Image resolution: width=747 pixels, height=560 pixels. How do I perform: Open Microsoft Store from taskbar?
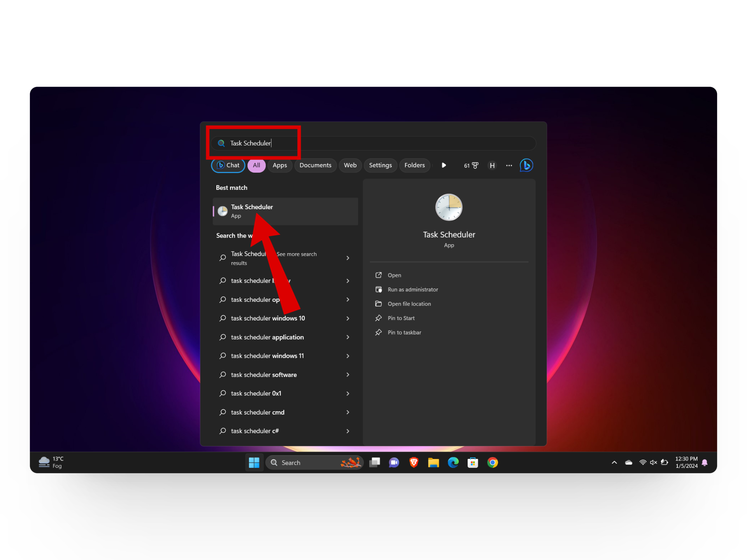(x=473, y=462)
